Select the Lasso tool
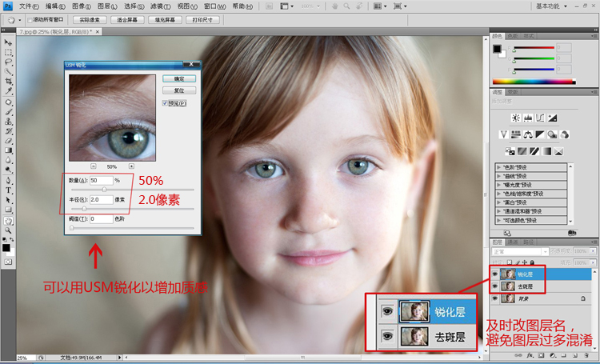 click(x=8, y=62)
